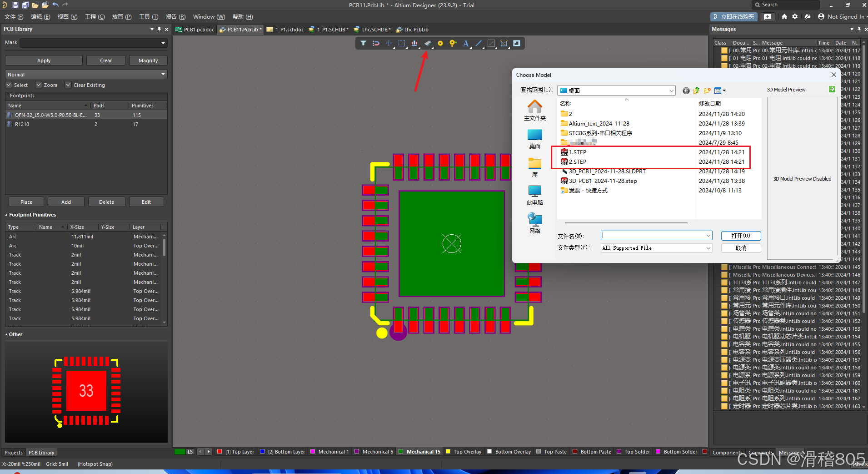
Task: Toggle the Zoom checkbox
Action: pyautogui.click(x=39, y=85)
